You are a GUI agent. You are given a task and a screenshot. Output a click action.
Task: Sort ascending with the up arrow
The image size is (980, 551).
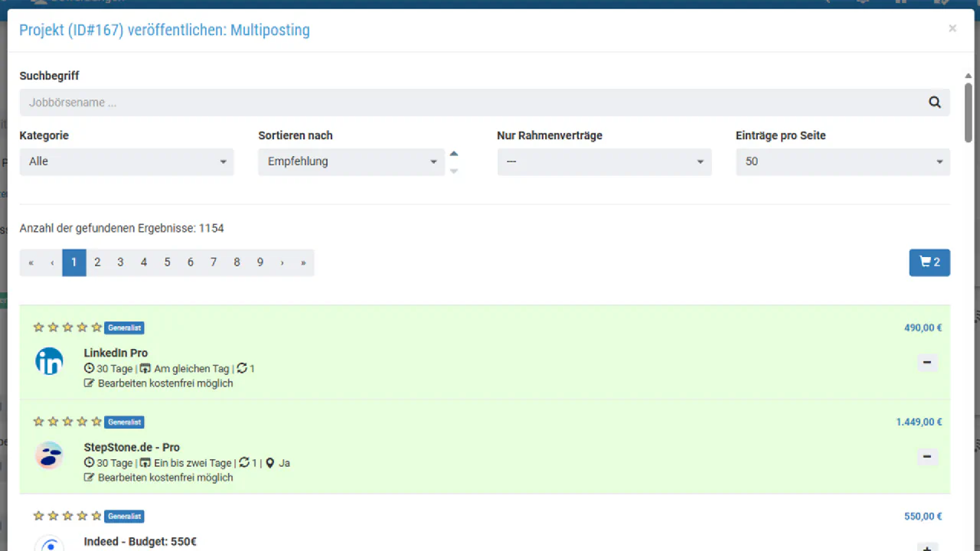click(x=454, y=154)
